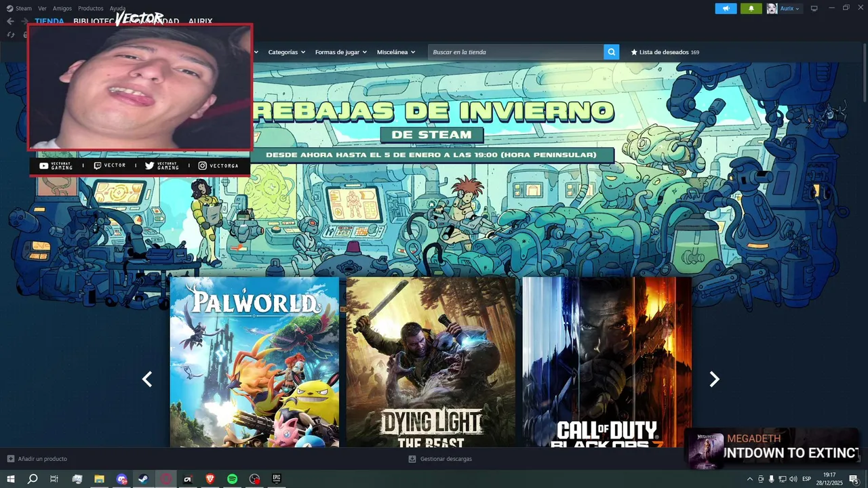This screenshot has height=488, width=868.
Task: Open File Explorer from the taskbar
Action: tap(99, 479)
